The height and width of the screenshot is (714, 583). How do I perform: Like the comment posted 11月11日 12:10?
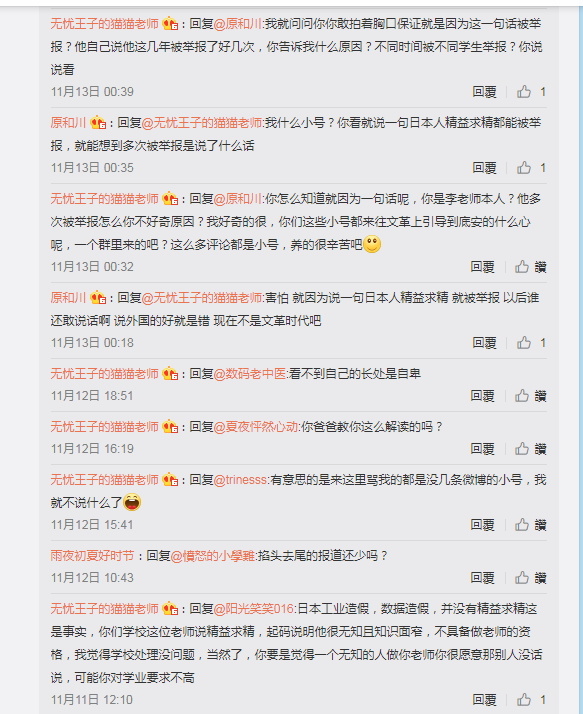click(531, 700)
